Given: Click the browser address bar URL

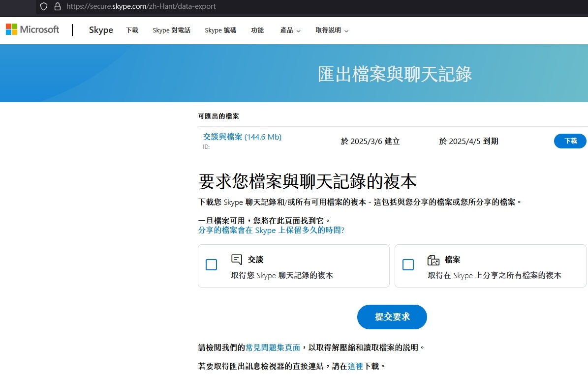Looking at the screenshot, I should [x=141, y=6].
